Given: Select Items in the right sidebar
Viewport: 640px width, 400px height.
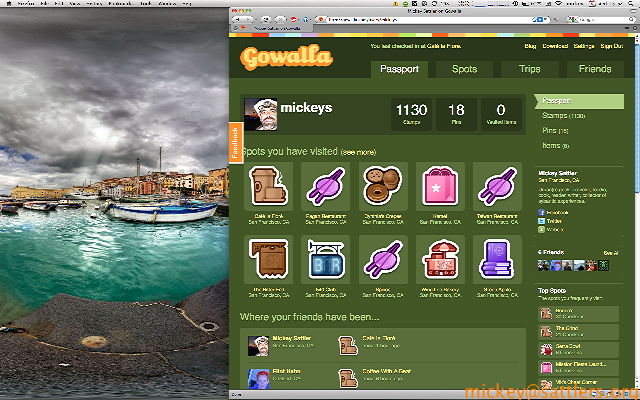Looking at the screenshot, I should point(555,145).
